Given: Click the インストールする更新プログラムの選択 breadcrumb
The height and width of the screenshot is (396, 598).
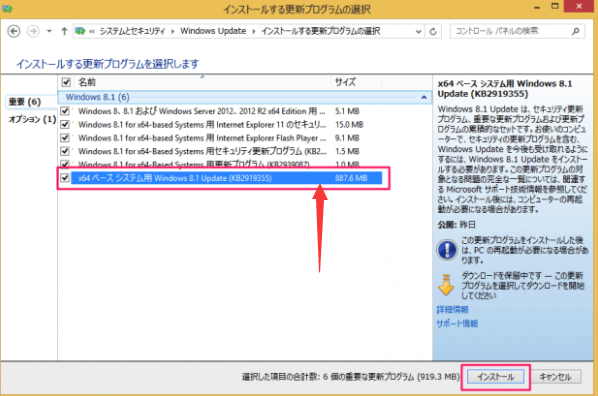Looking at the screenshot, I should tap(321, 31).
